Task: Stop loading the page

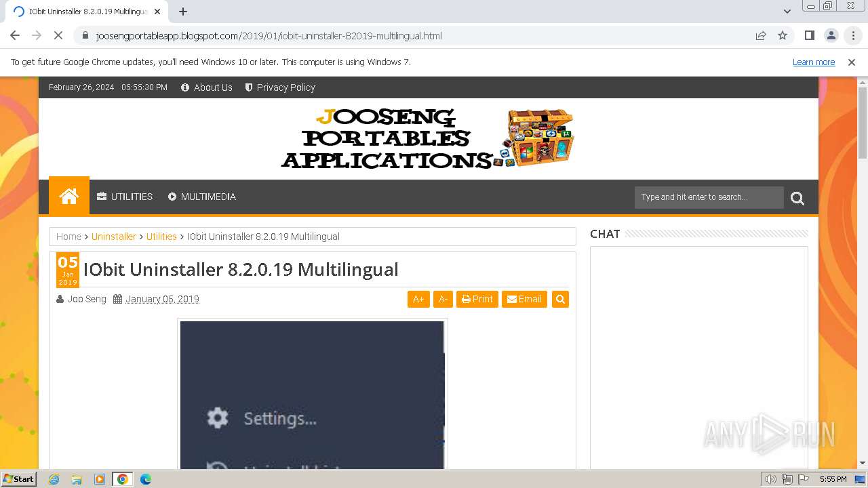Action: tap(58, 35)
